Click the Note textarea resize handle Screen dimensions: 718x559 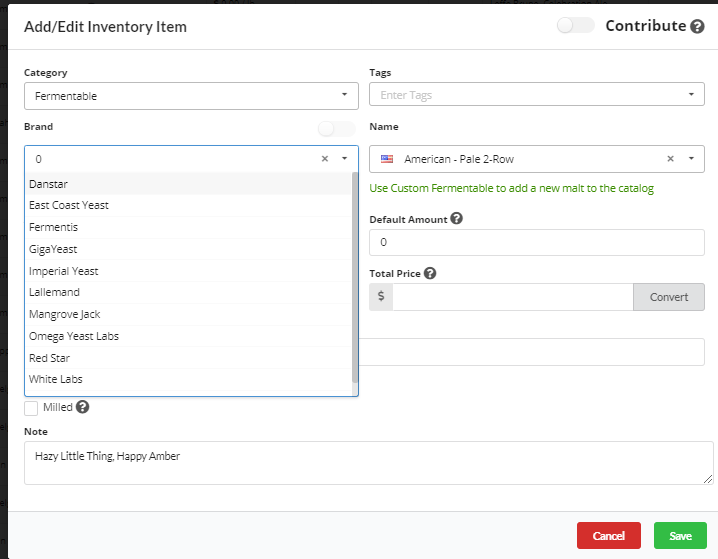click(708, 479)
